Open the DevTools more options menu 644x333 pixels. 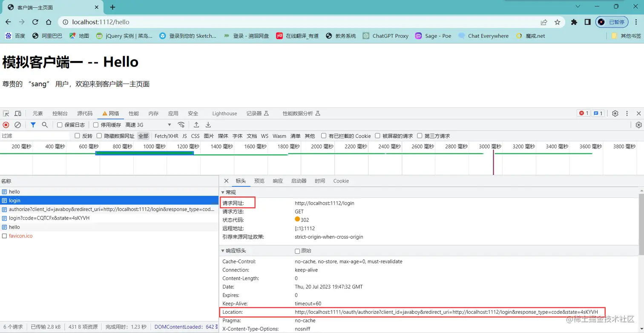coord(627,113)
